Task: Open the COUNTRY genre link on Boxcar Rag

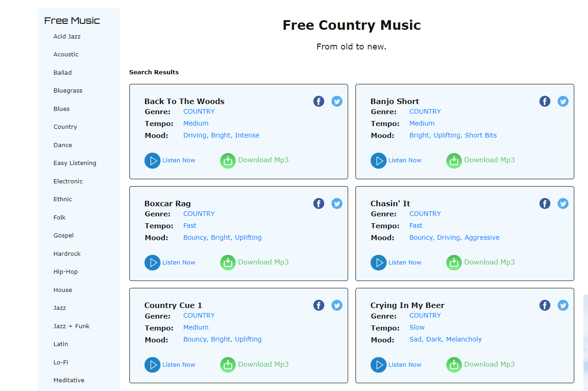Action: 199,214
